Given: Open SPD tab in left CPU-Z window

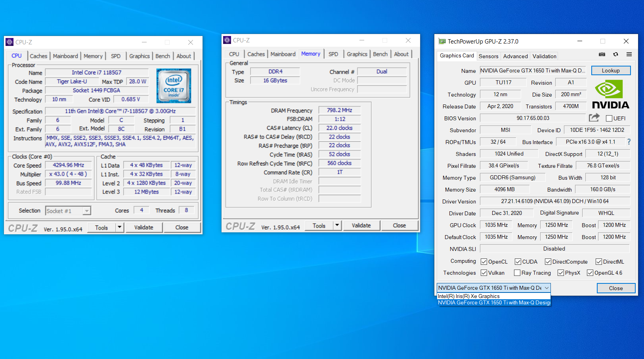Looking at the screenshot, I should (x=116, y=56).
